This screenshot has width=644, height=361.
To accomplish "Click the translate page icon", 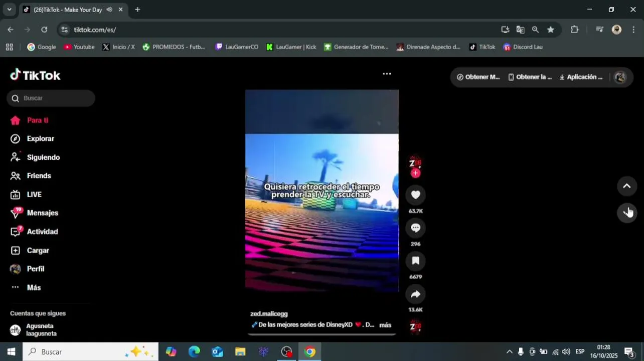I will tap(520, 30).
